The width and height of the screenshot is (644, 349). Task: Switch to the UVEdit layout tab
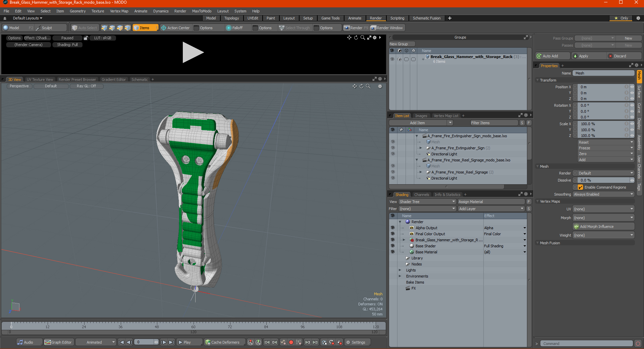(253, 18)
